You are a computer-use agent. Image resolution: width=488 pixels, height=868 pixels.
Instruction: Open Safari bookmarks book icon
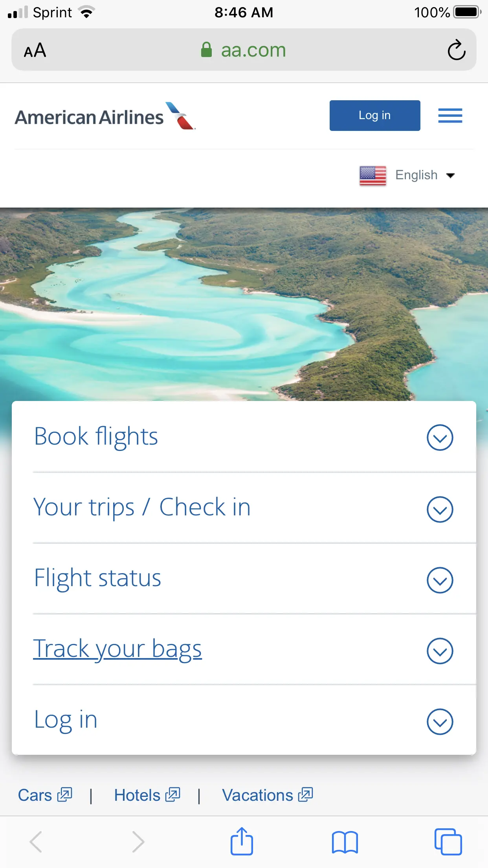tap(345, 842)
